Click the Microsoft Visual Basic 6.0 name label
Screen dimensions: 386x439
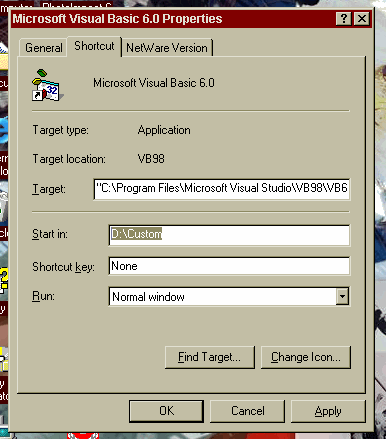click(x=154, y=83)
